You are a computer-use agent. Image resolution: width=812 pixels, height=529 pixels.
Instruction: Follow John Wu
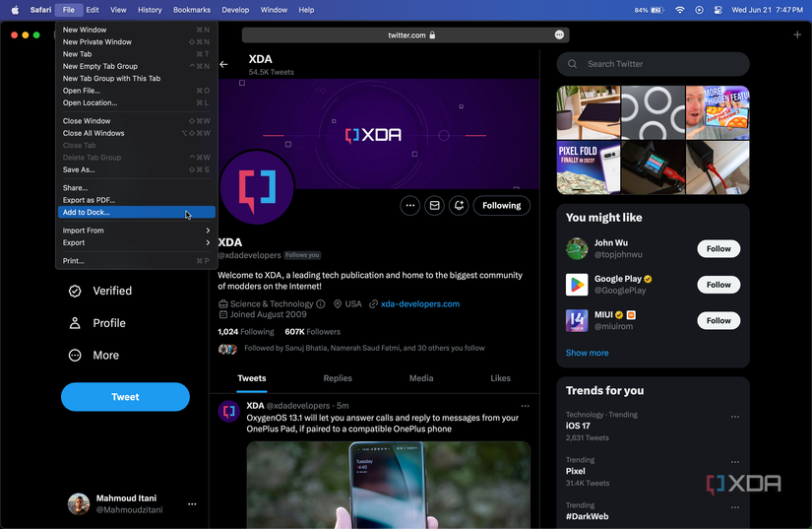click(718, 248)
